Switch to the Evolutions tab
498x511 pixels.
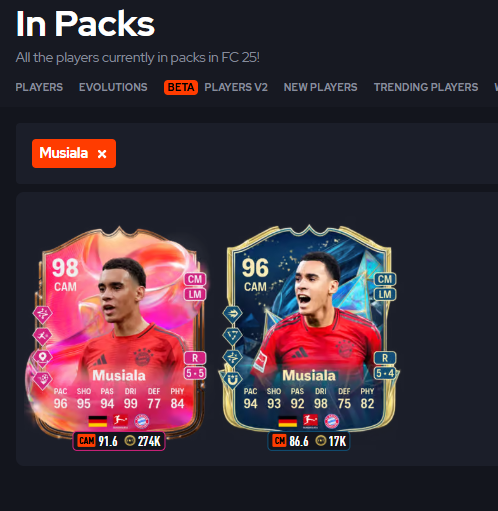click(x=113, y=87)
